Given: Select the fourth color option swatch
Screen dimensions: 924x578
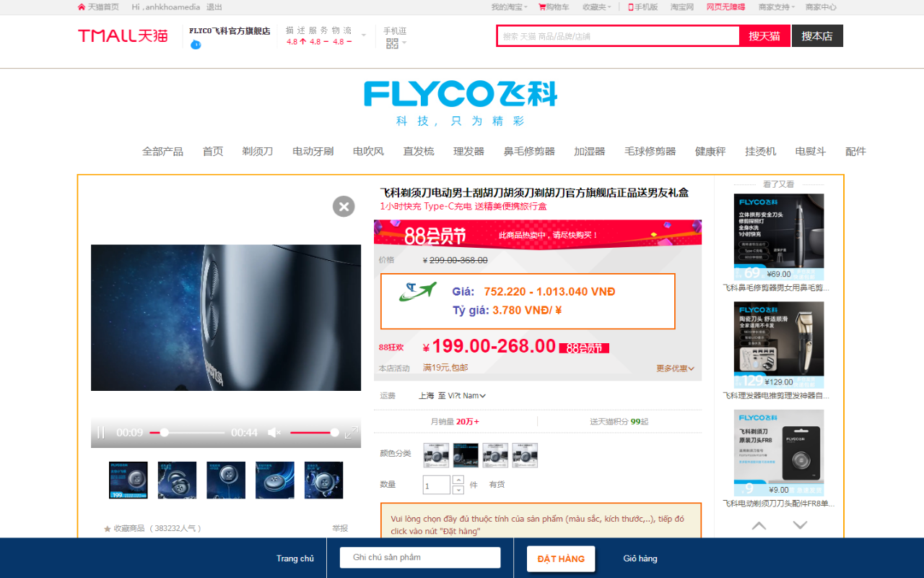Looking at the screenshot, I should pyautogui.click(x=525, y=455).
